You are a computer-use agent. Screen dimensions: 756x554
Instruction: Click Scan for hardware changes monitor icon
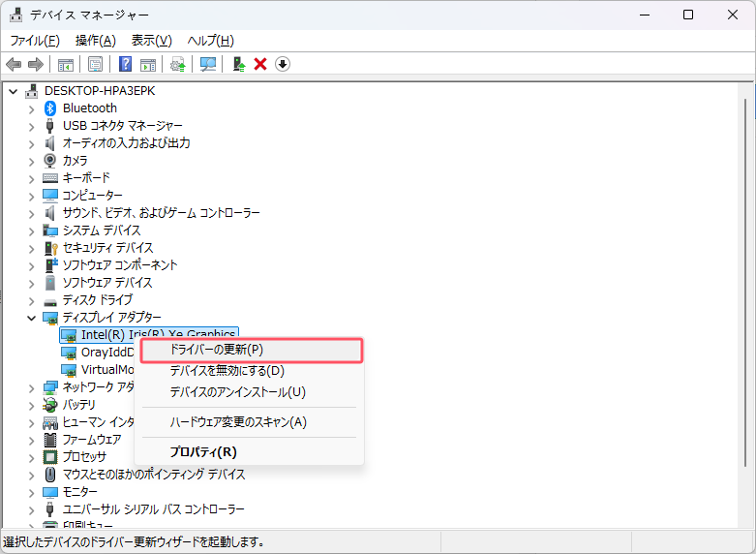click(x=208, y=64)
